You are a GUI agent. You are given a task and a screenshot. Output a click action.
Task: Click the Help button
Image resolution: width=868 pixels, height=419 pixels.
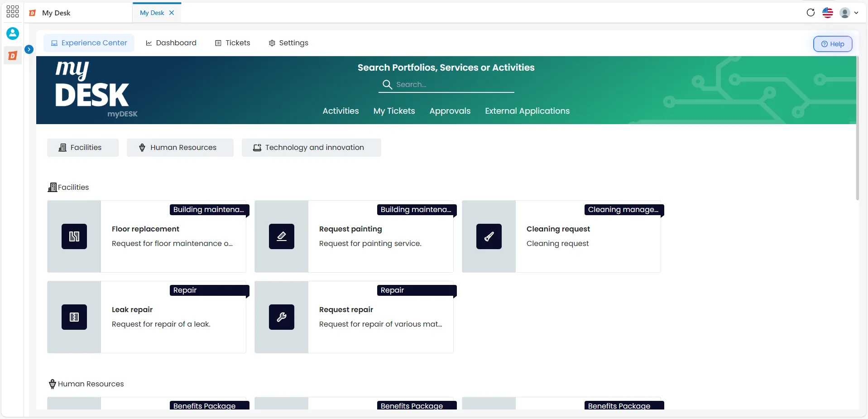coord(833,44)
